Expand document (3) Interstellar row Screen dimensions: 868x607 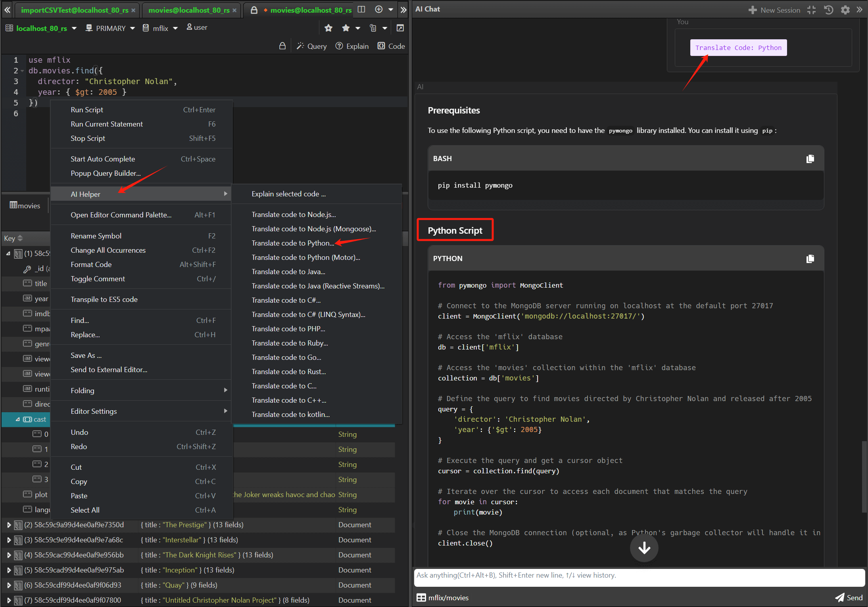(9, 540)
